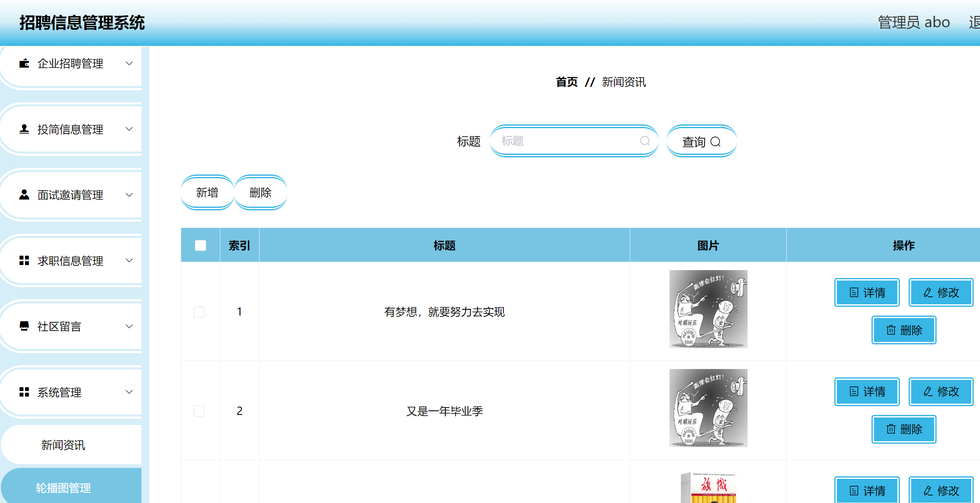Click the cartoon thumbnail for 有梦想，就要努力去实现

[x=708, y=309]
